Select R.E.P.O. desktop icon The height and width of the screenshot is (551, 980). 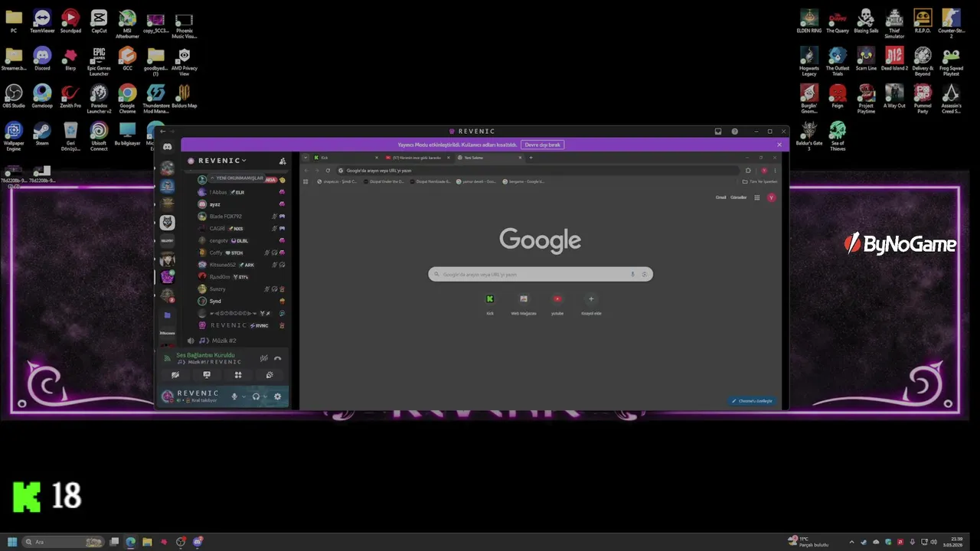[x=923, y=21]
